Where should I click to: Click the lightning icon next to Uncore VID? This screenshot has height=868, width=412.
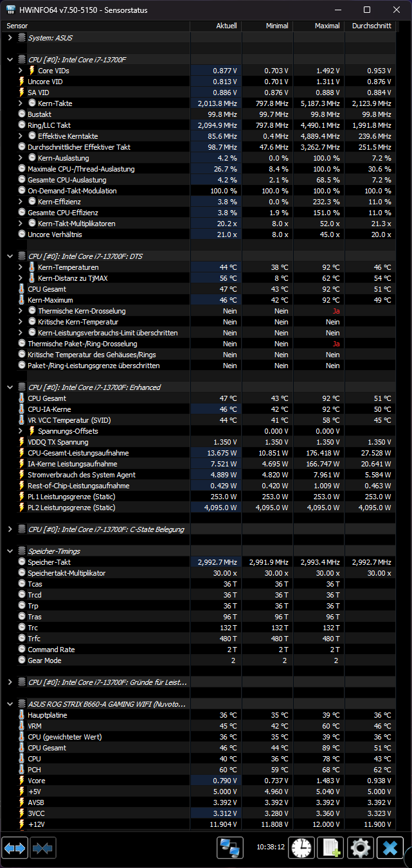22,82
